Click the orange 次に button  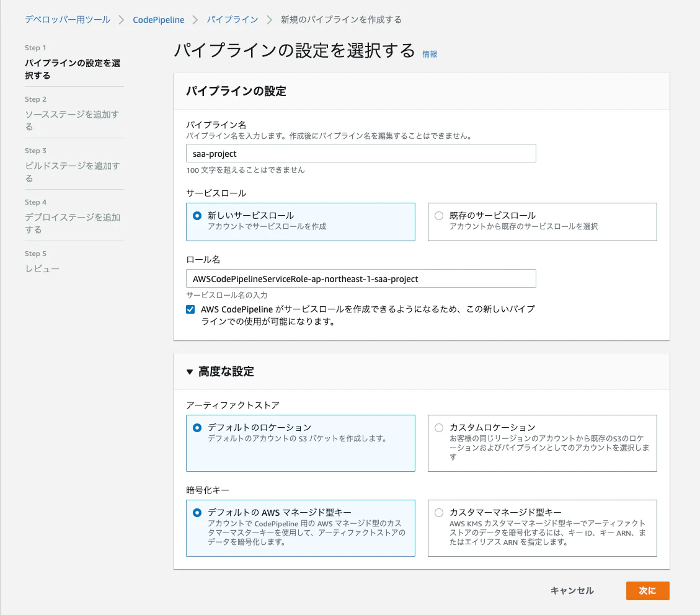647,590
